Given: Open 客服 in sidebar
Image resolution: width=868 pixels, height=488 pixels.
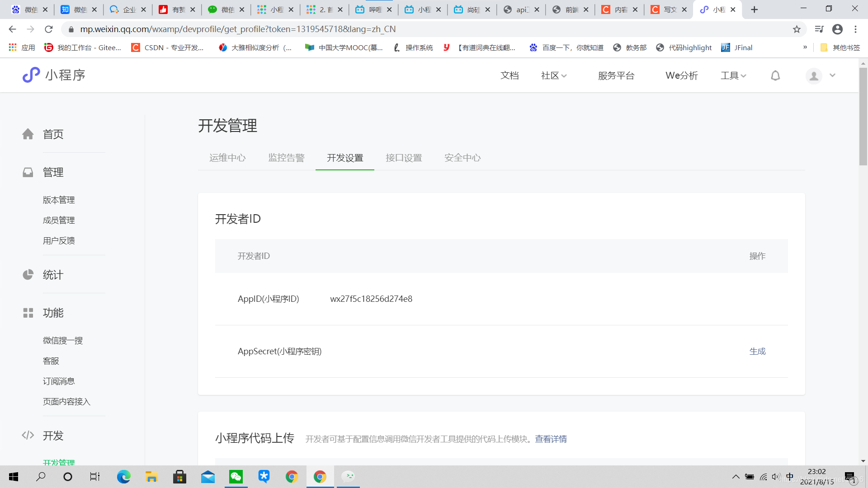Looking at the screenshot, I should point(51,361).
